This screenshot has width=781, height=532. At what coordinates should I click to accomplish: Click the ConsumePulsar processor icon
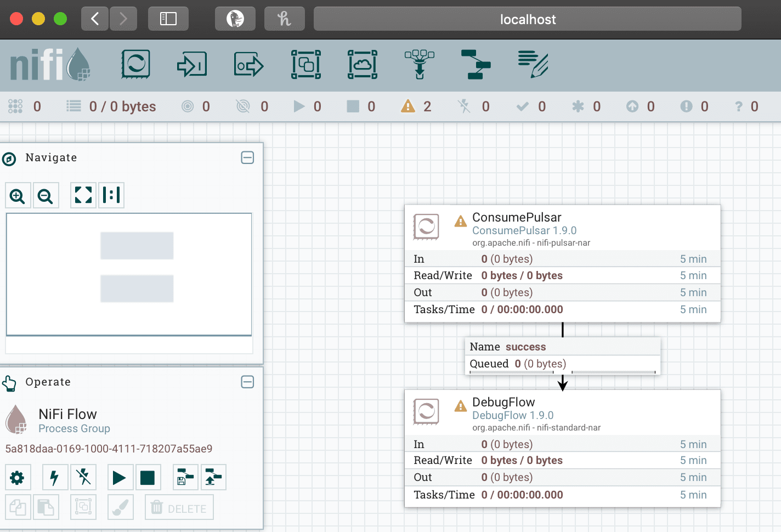(x=426, y=227)
